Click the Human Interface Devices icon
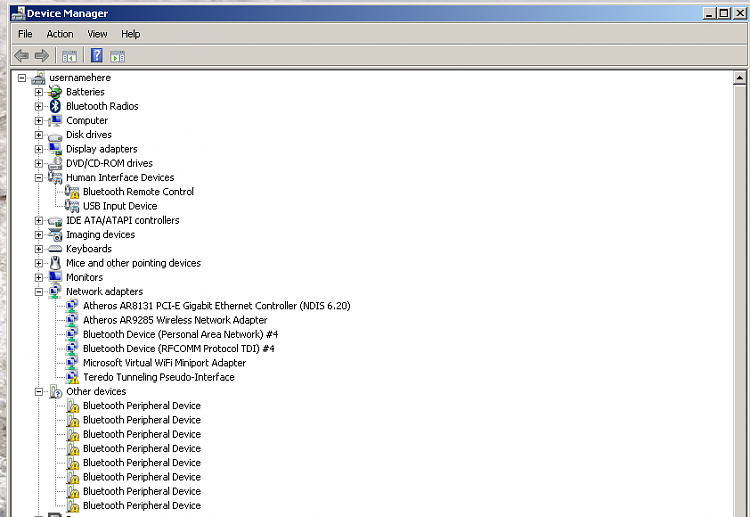The height and width of the screenshot is (517, 750). [x=55, y=177]
